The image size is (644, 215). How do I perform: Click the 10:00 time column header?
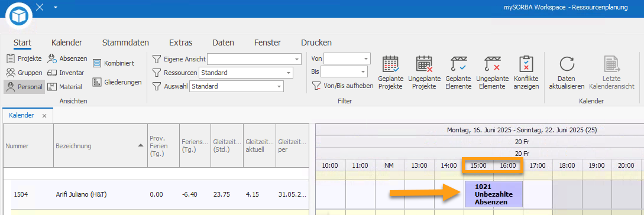point(330,165)
